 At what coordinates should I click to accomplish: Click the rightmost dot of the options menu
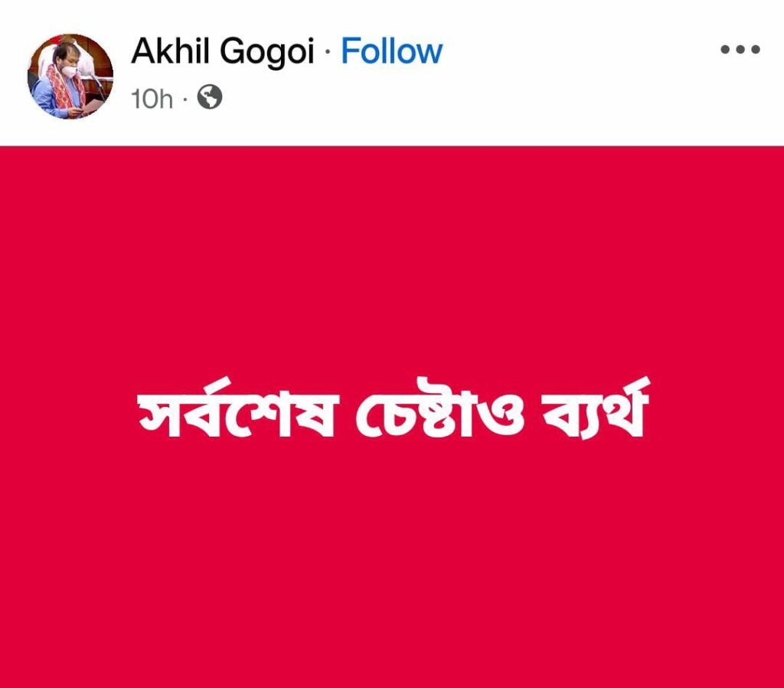pos(756,49)
